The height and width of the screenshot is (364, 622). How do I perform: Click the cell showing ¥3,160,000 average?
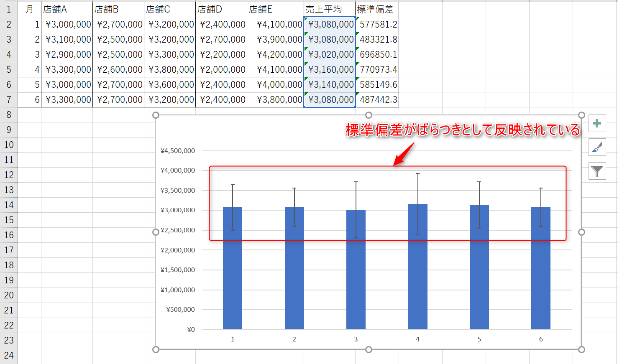329,69
